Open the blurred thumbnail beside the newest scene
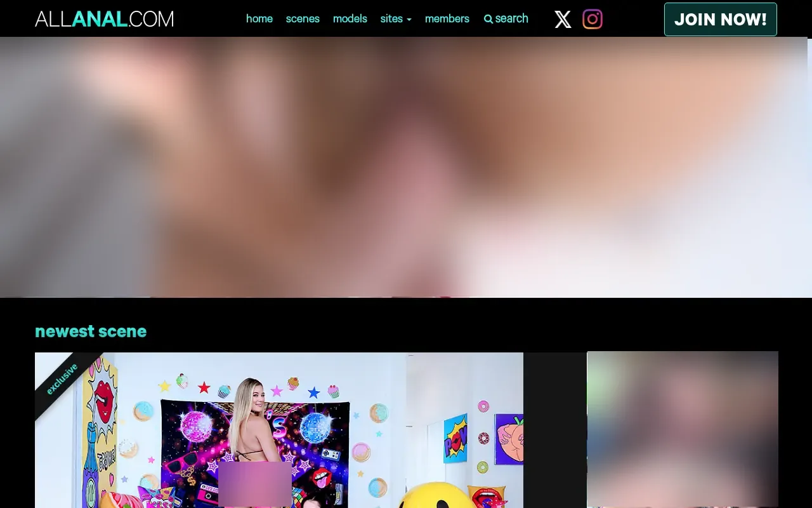Image resolution: width=812 pixels, height=508 pixels. click(x=683, y=429)
